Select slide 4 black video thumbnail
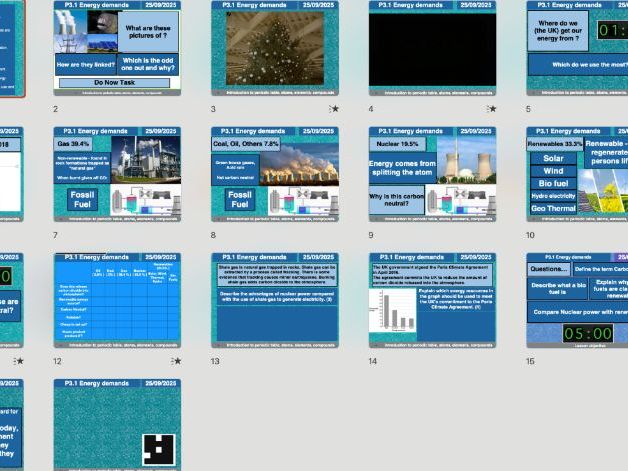 coord(433,48)
